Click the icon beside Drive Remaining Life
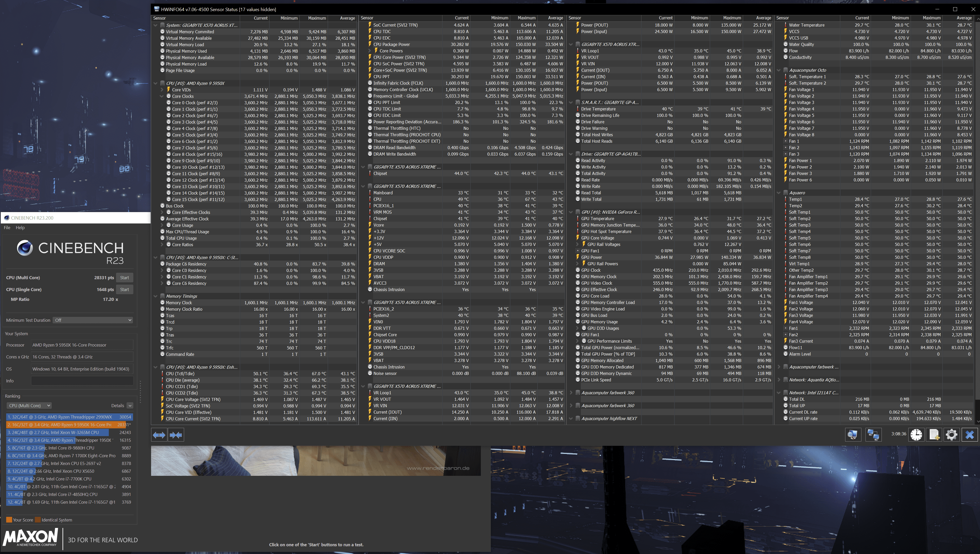The image size is (980, 554). tap(578, 115)
